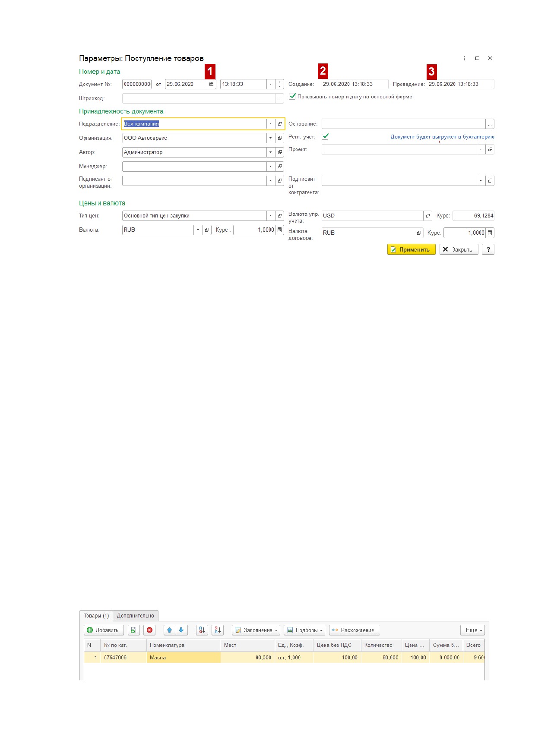Expand the document time dropdown
The image size is (535, 756).
[x=270, y=84]
